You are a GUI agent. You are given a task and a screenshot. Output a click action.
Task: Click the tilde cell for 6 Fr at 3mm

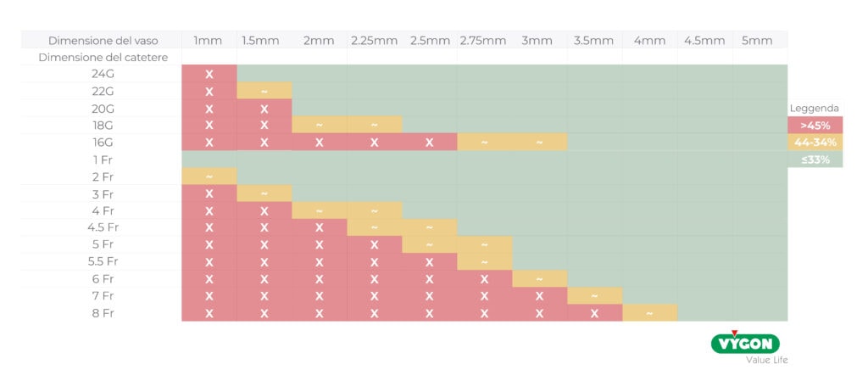(539, 279)
